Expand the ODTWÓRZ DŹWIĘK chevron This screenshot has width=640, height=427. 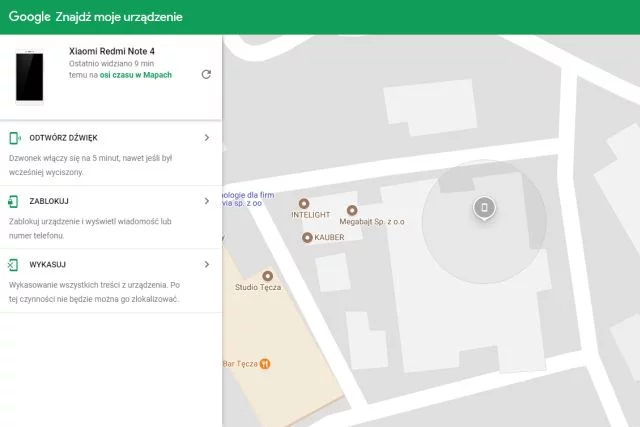click(x=207, y=138)
